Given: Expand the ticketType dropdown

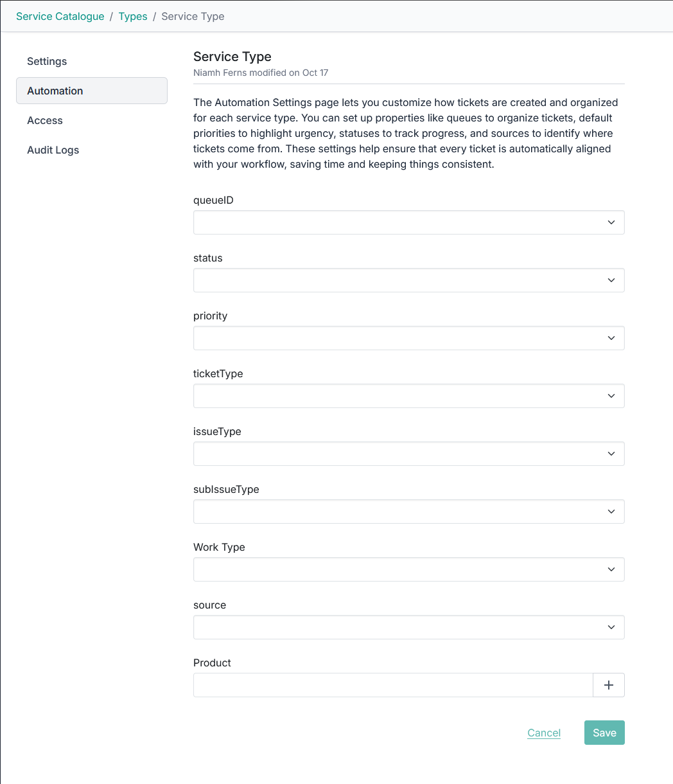Looking at the screenshot, I should coord(408,396).
